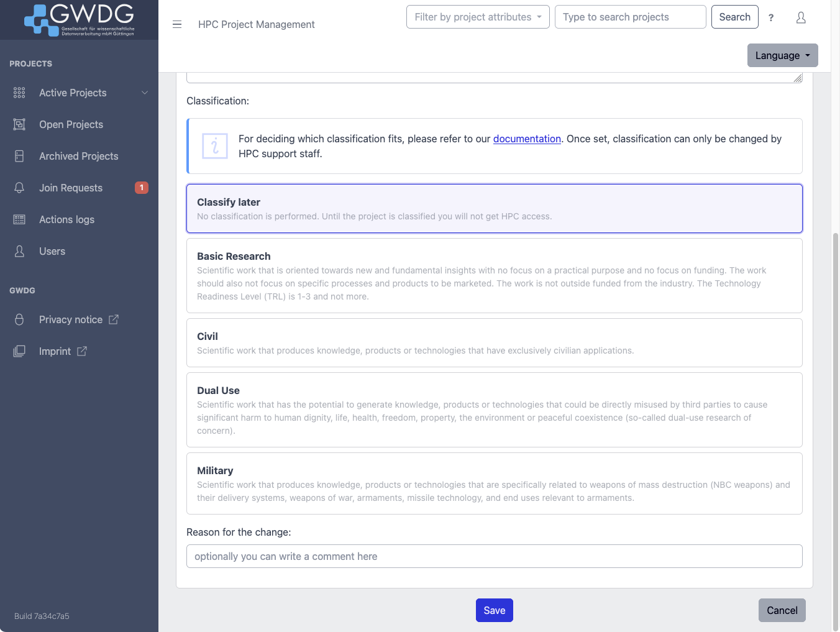840x632 pixels.
Task: Open the Filter by project attributes dropdown
Action: [477, 17]
